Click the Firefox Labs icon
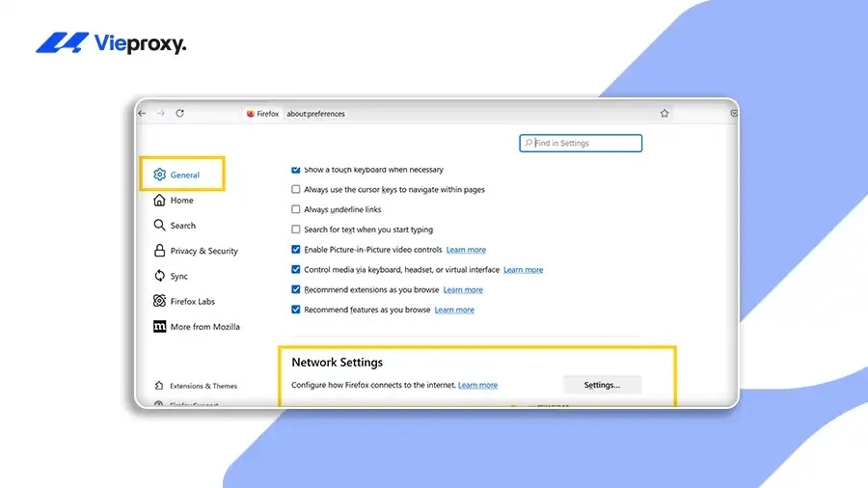 tap(159, 301)
